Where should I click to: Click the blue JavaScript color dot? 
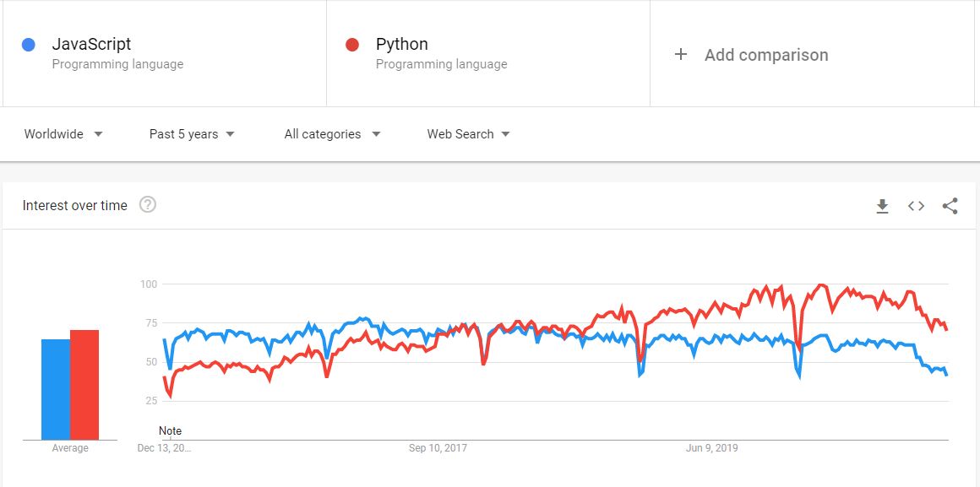pyautogui.click(x=29, y=45)
